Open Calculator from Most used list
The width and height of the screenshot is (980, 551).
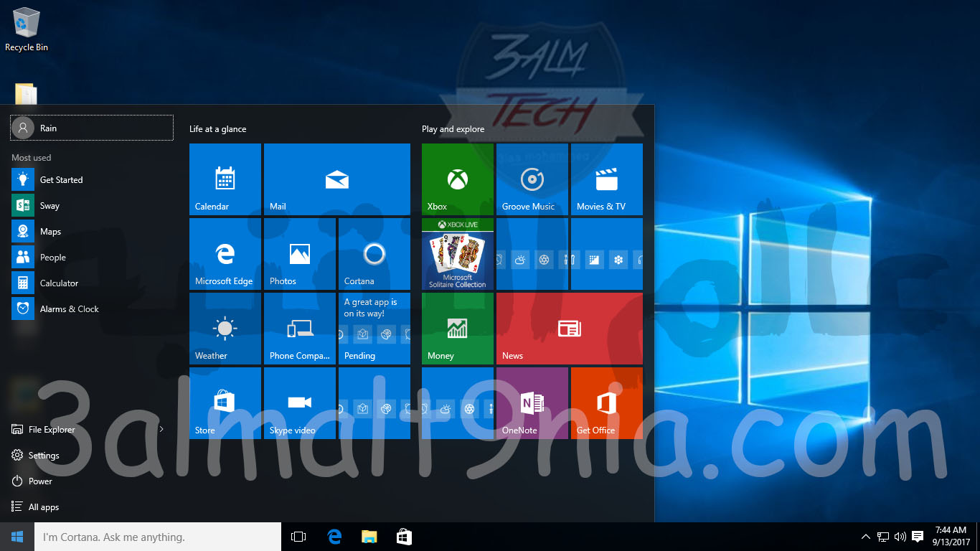[x=92, y=283]
